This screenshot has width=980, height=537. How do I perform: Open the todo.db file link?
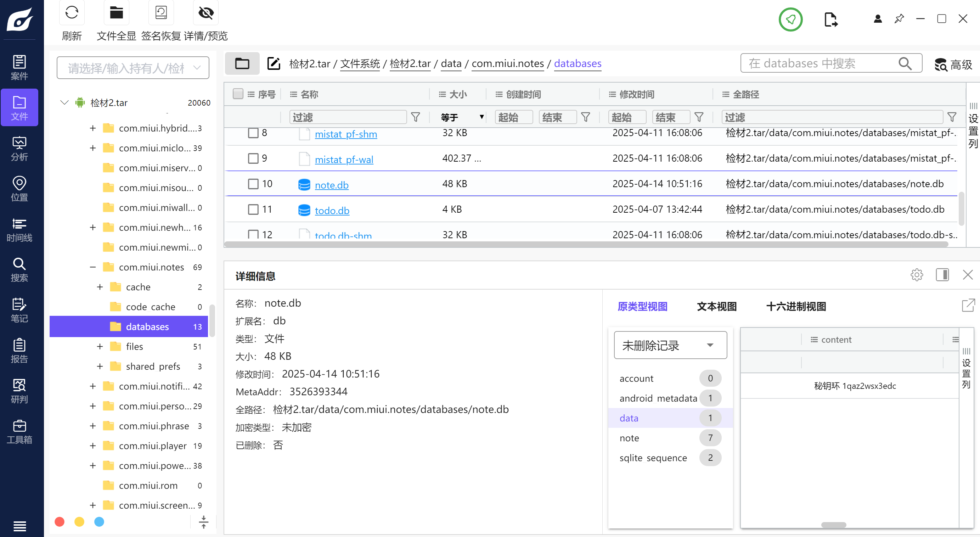[332, 211]
